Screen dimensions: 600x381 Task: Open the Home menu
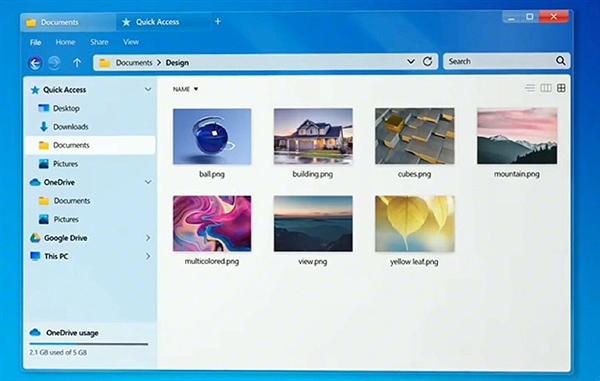click(65, 42)
